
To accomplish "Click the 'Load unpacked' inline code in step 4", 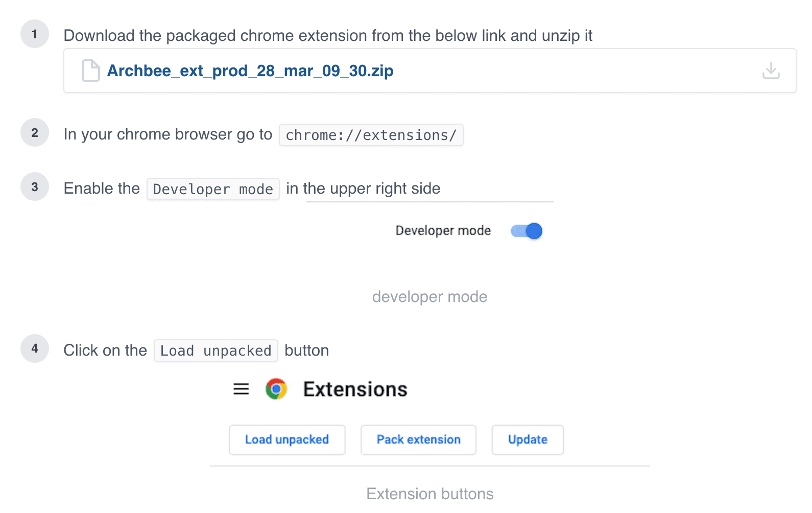I will [216, 351].
